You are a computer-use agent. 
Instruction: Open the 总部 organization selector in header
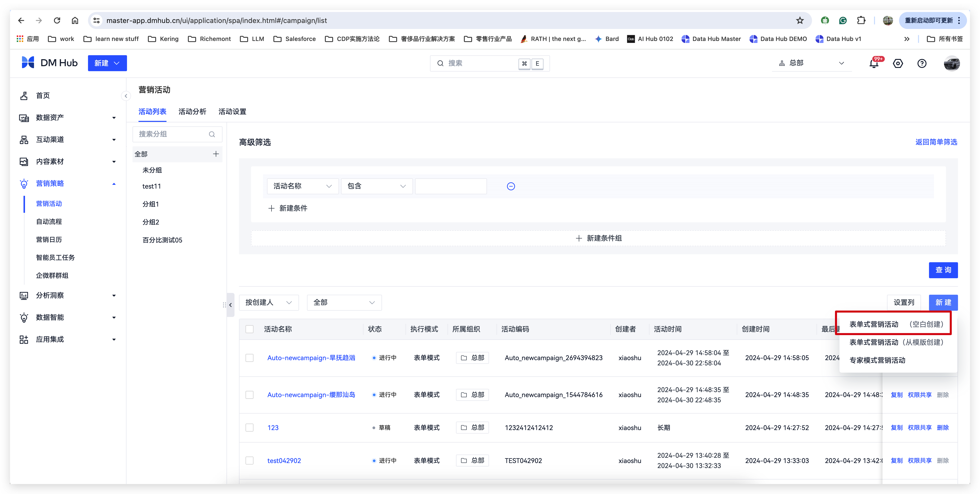point(811,63)
